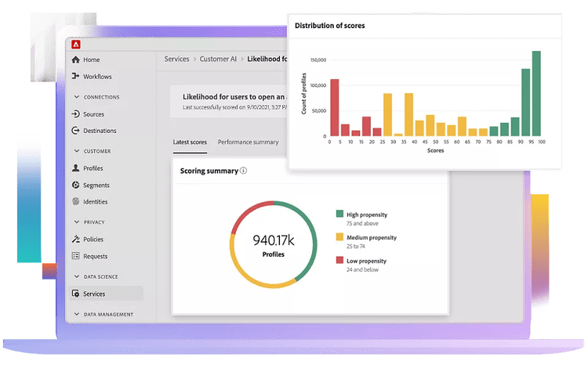Click the 'Likelihood for users to open an' heading

coord(234,96)
